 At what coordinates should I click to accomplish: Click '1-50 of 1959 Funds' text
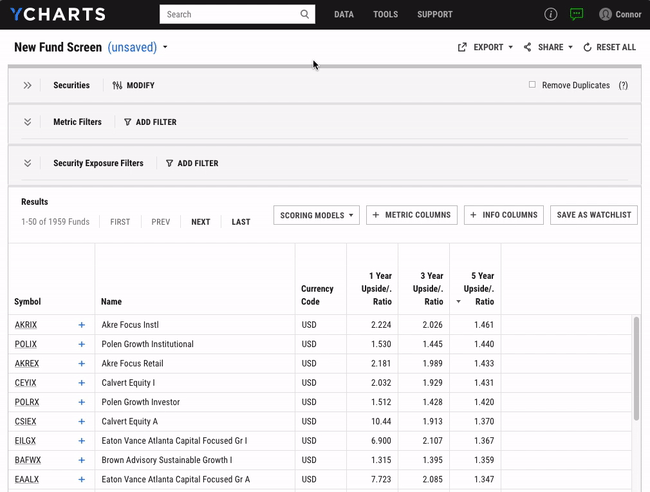click(x=55, y=222)
